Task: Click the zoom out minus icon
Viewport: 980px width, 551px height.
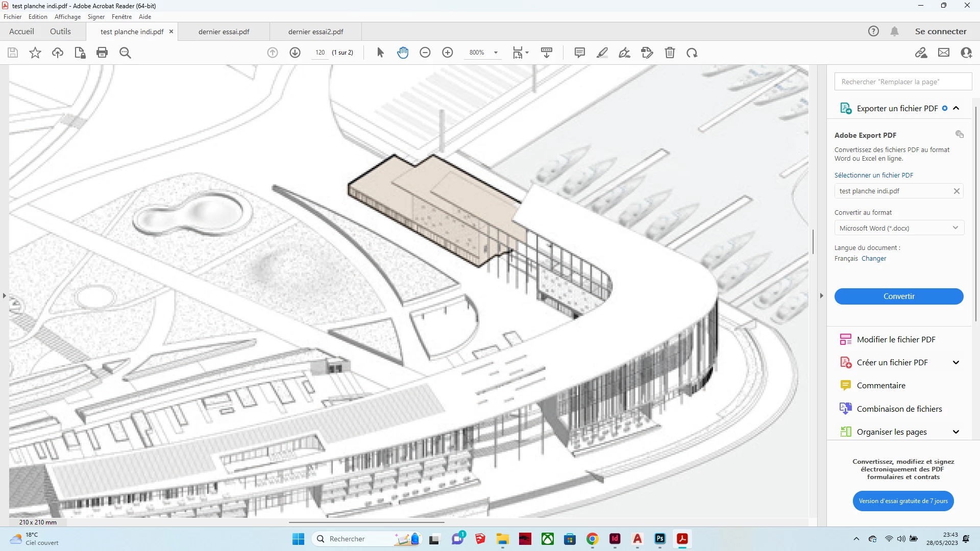Action: [x=425, y=53]
